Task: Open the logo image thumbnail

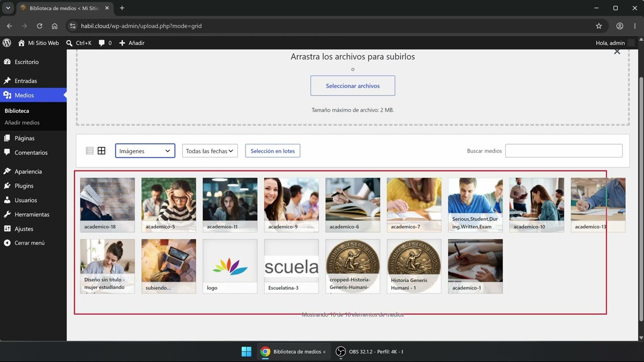Action: [x=230, y=266]
